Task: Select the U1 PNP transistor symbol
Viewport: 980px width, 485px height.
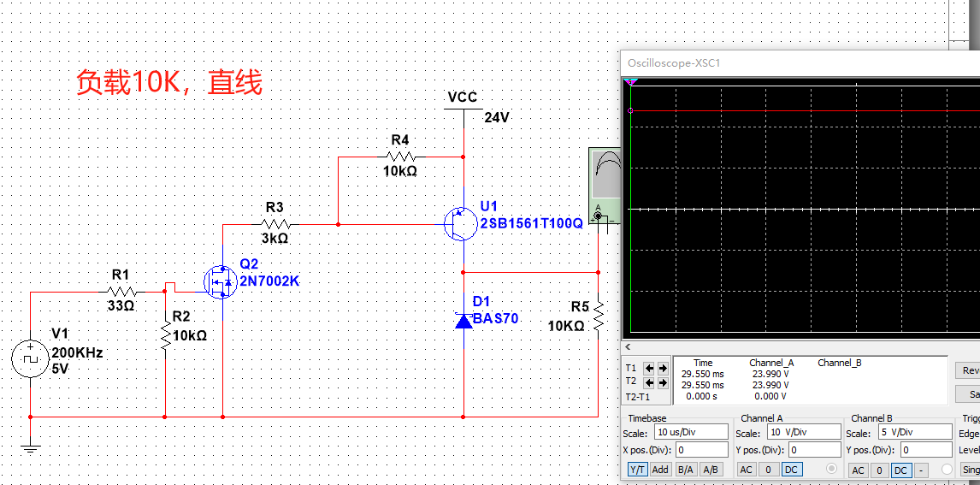Action: (461, 224)
